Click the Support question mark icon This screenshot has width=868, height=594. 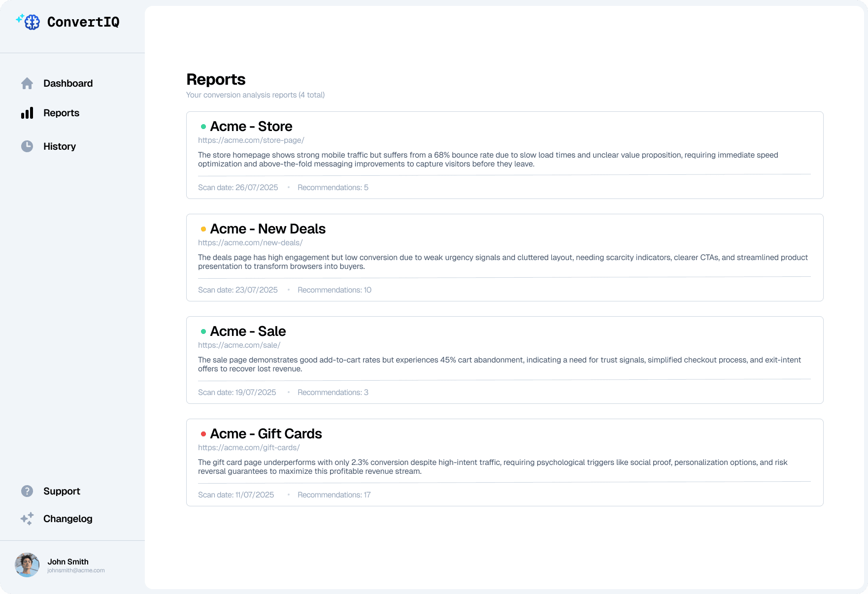(x=27, y=491)
